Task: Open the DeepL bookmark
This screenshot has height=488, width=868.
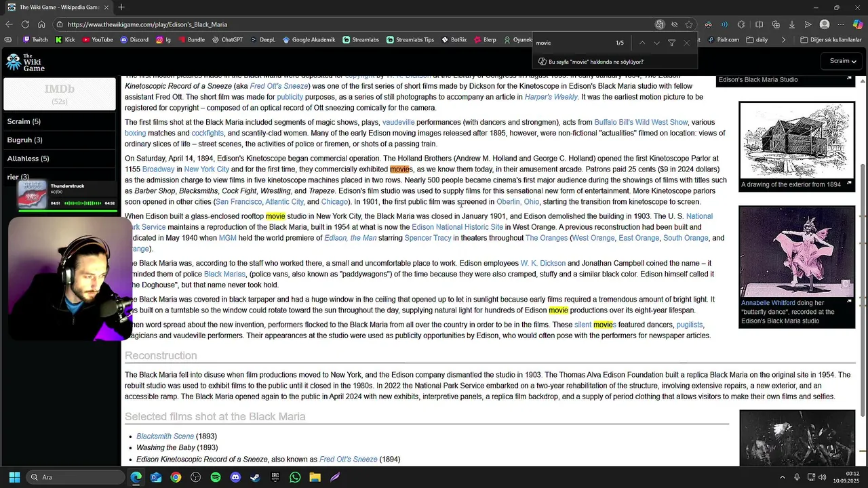Action: point(263,40)
